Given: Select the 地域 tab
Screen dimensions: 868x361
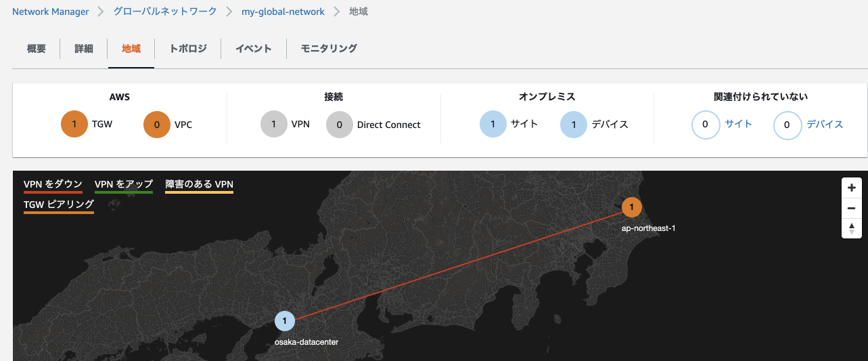Looking at the screenshot, I should coord(131,49).
